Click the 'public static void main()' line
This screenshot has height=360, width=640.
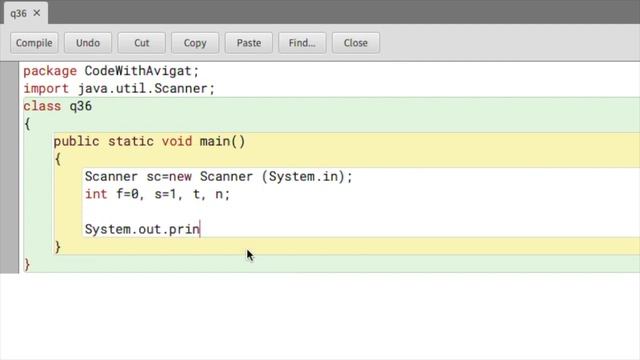point(149,141)
